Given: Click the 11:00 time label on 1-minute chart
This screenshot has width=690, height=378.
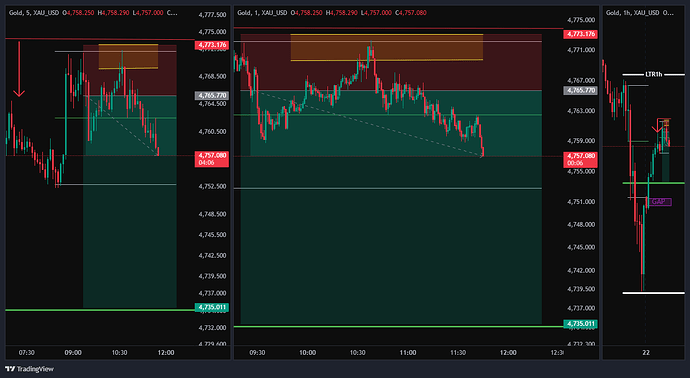Looking at the screenshot, I should click(408, 352).
